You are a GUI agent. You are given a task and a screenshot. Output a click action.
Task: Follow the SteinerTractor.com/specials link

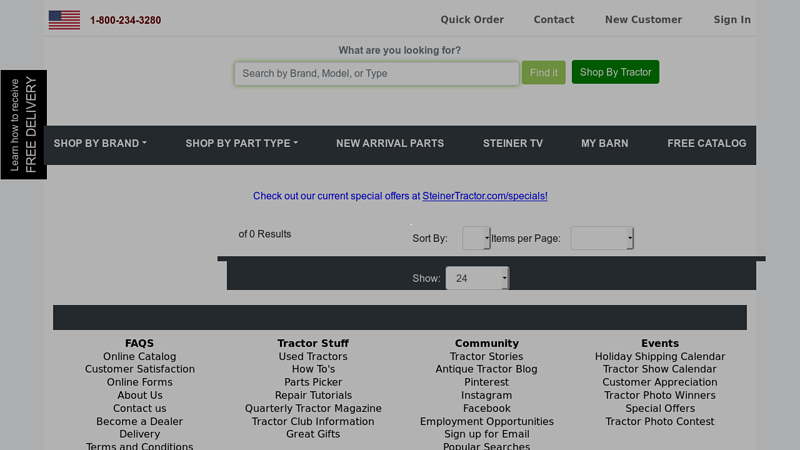[x=485, y=197]
